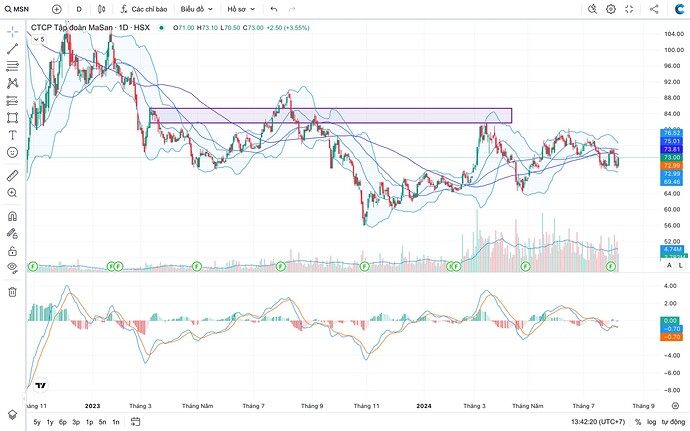The height and width of the screenshot is (431, 690).
Task: Select the 6p time range
Action: tap(63, 422)
